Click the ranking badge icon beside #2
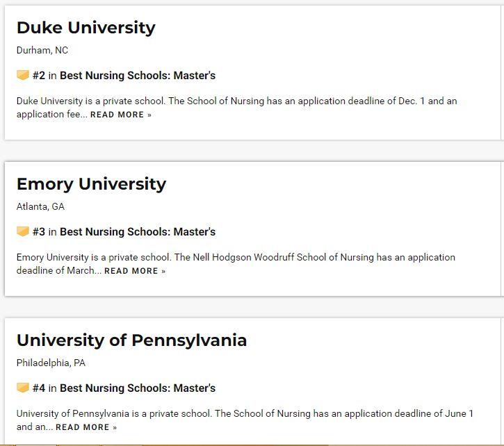504x446 pixels. tap(23, 75)
